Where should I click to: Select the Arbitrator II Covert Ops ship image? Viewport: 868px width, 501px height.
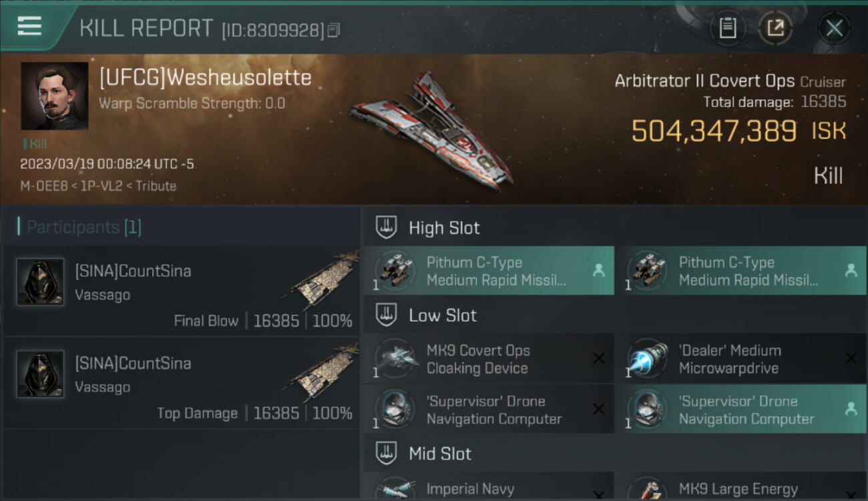433,129
